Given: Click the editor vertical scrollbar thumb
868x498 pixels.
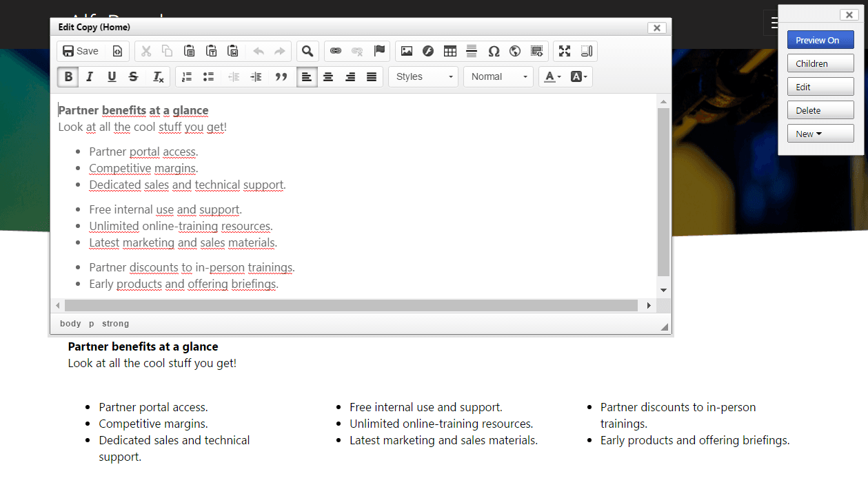Looking at the screenshot, I should (663, 191).
